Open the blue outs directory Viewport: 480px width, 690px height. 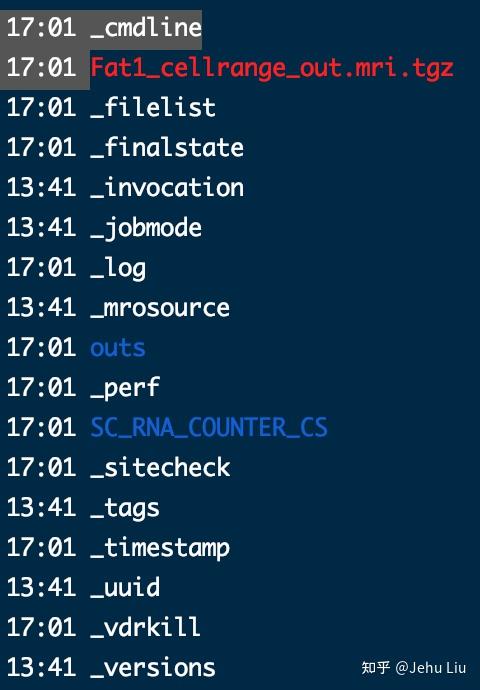(x=118, y=348)
